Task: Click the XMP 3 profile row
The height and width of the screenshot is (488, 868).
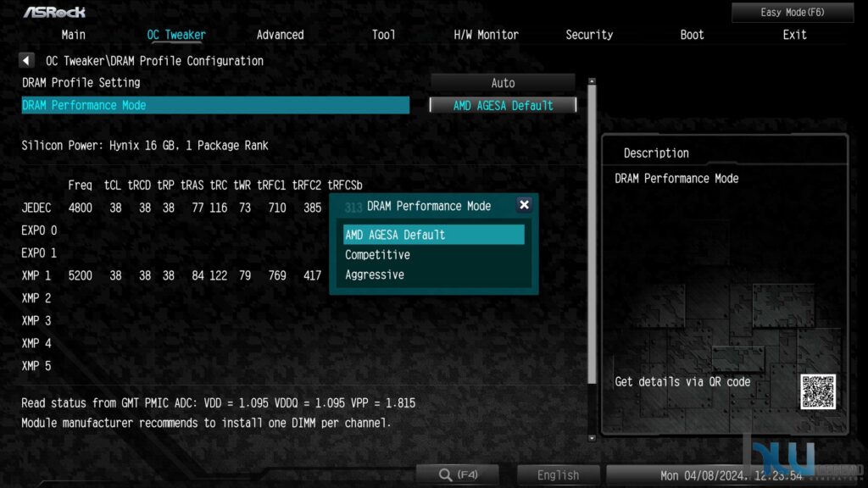Action: click(x=36, y=321)
